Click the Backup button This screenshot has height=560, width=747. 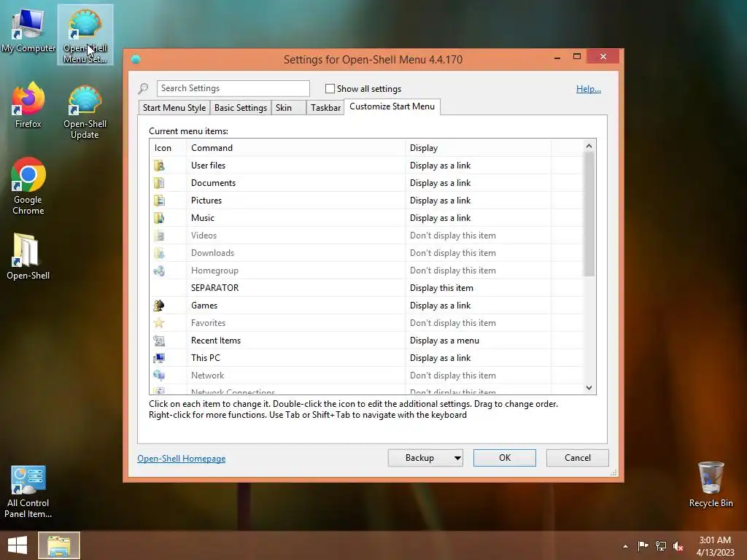(419, 458)
